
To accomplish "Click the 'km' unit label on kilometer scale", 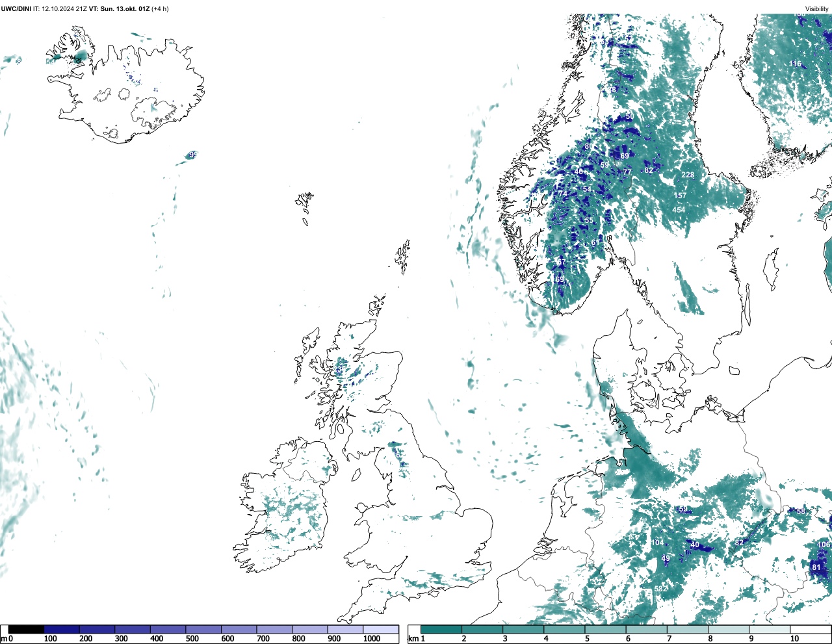I will tap(413, 639).
